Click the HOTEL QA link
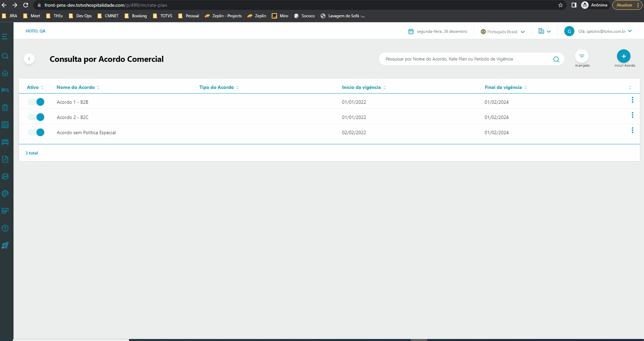 (x=35, y=31)
